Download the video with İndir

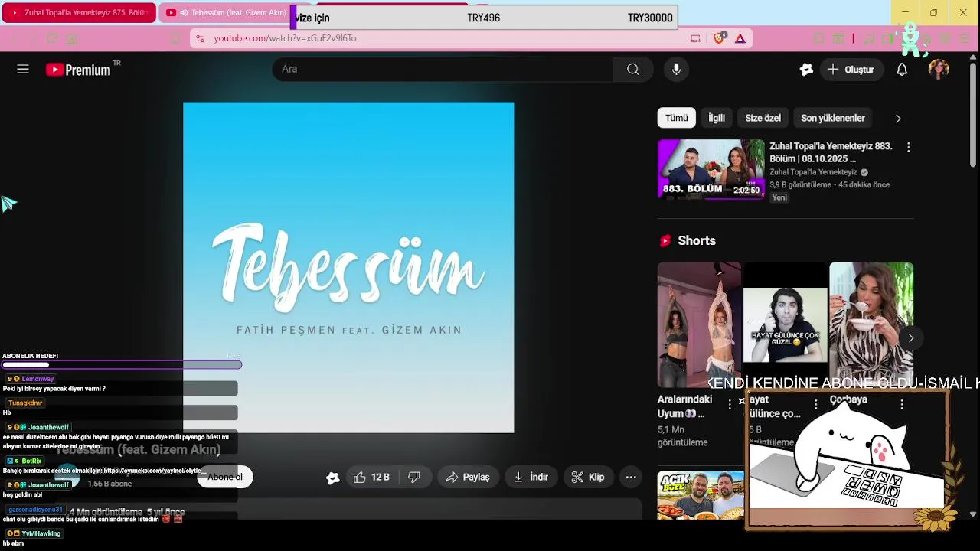coord(531,477)
